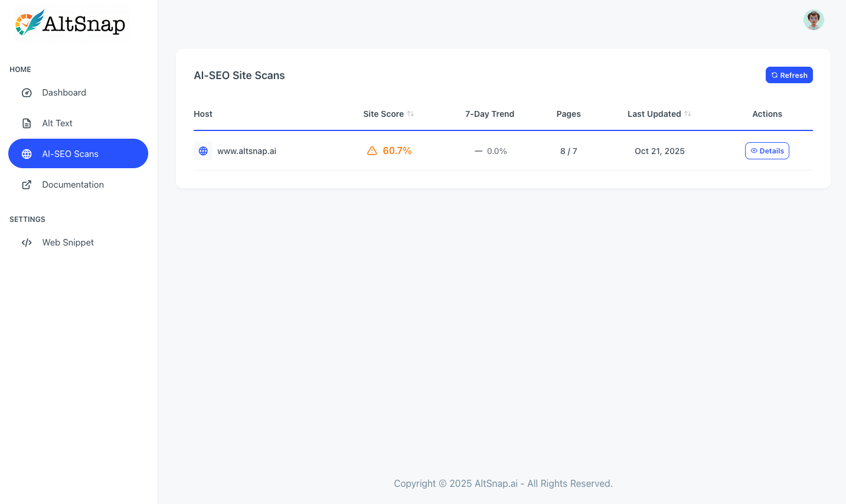Viewport: 846px width, 504px height.
Task: Click the Dashboard gauge icon
Action: coord(27,93)
